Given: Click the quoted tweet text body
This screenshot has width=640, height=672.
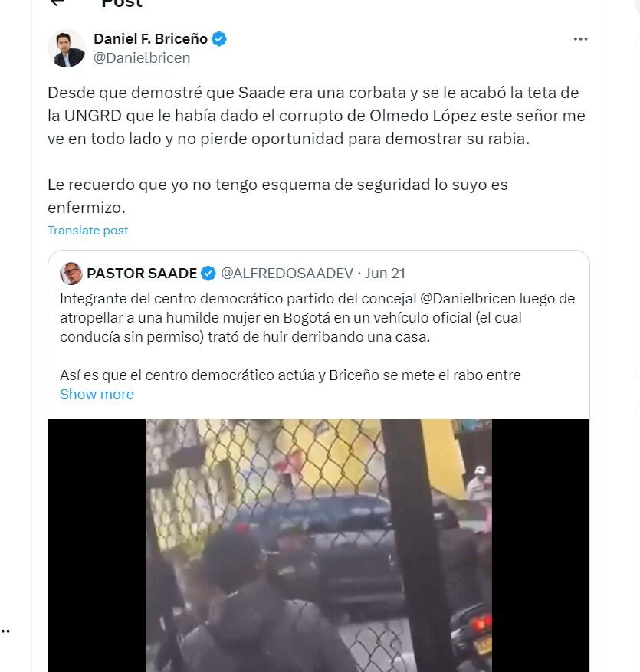Looking at the screenshot, I should [319, 337].
